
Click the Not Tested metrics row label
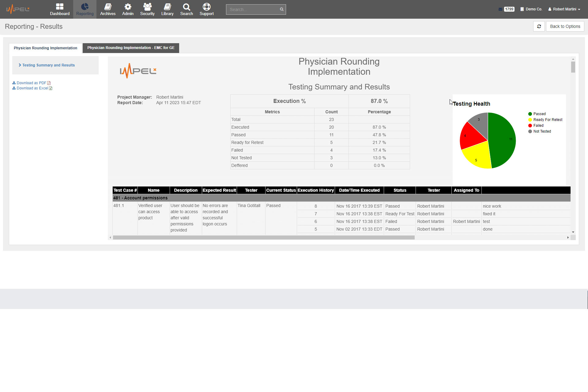(x=242, y=158)
